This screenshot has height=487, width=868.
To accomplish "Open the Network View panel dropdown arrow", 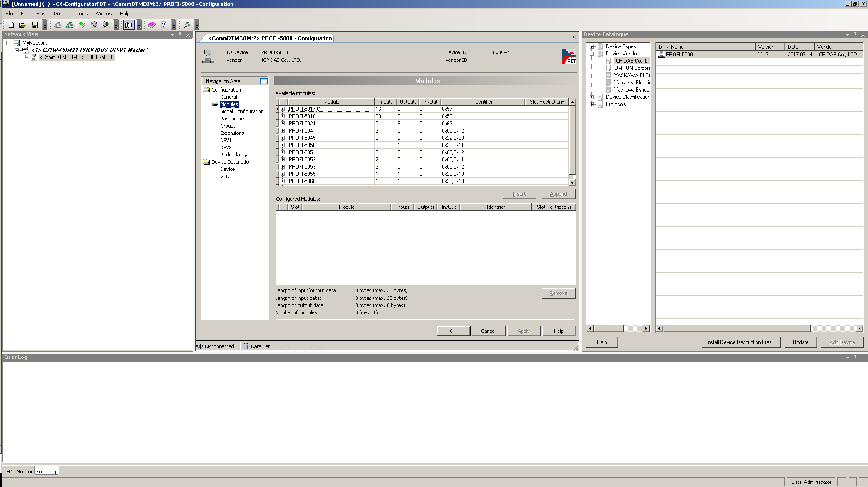I will pos(173,35).
